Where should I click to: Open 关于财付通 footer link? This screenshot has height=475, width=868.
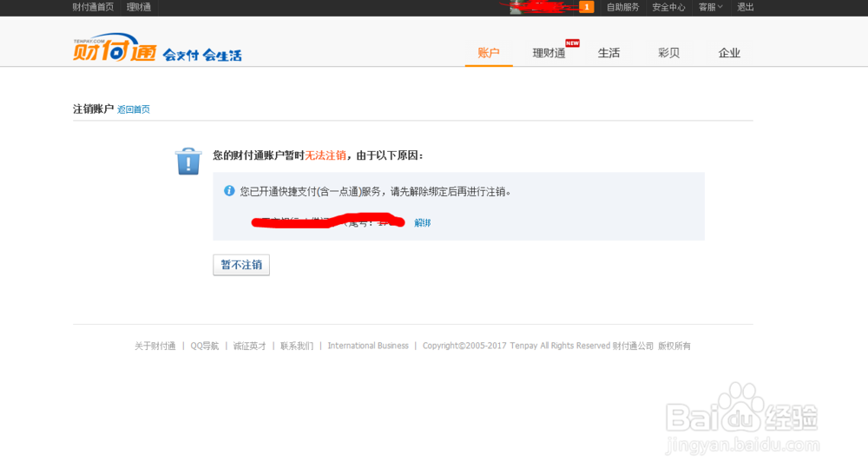(x=155, y=346)
